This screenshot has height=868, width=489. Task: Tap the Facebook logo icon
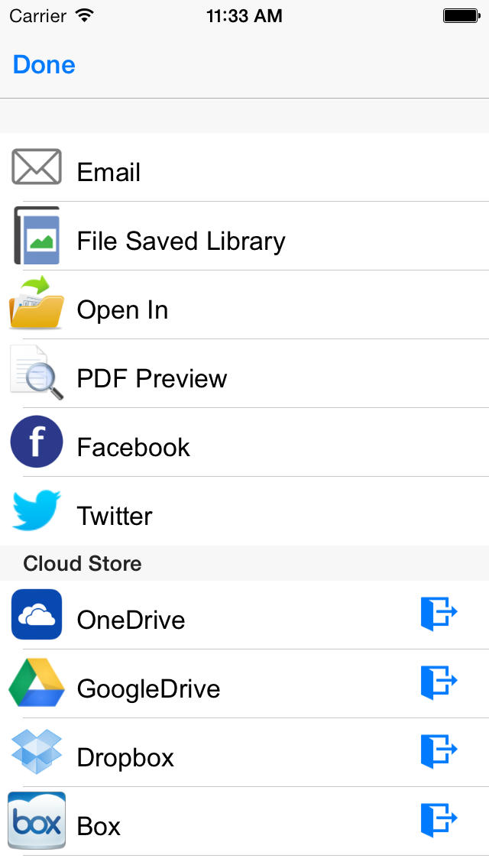(x=37, y=442)
